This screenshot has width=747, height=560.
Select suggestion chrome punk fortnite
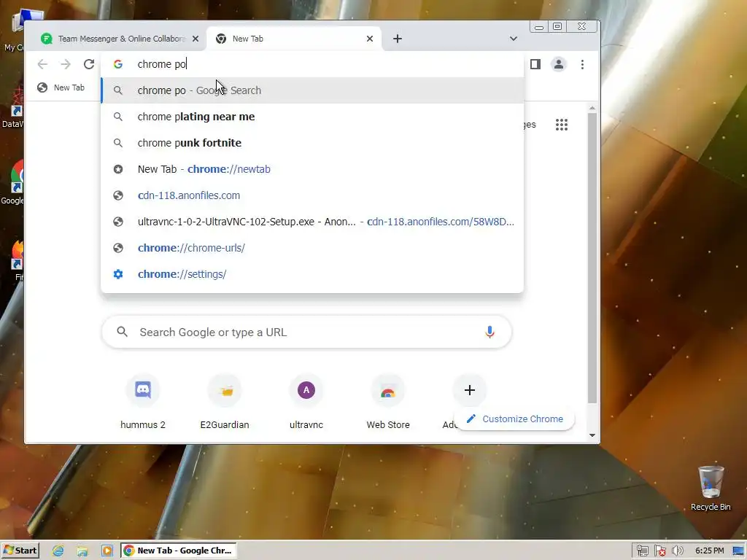coord(312,143)
